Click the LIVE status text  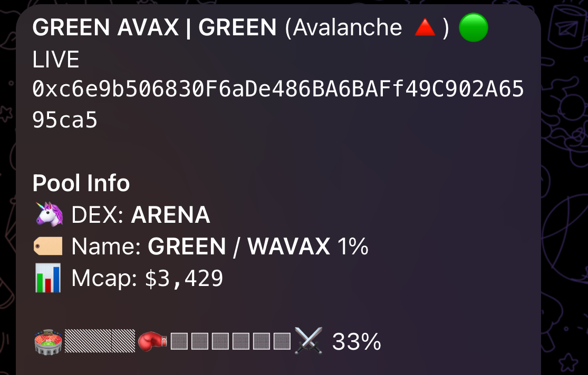click(x=56, y=60)
